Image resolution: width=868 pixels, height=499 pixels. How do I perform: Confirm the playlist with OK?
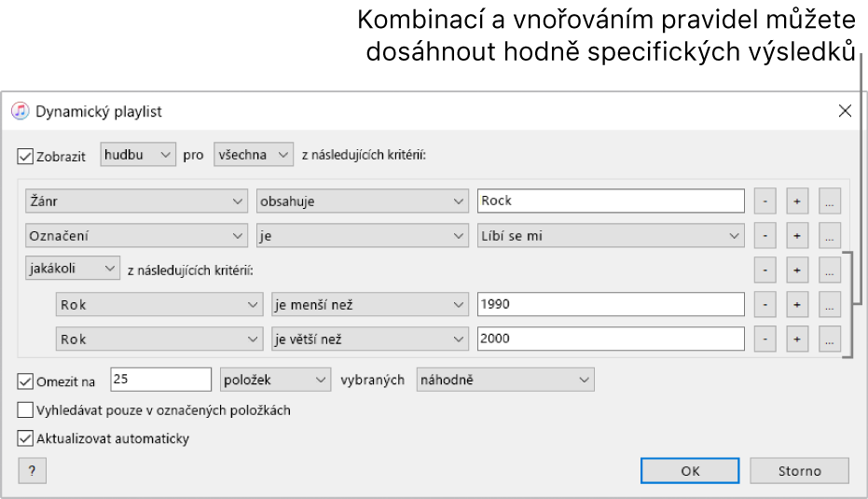click(690, 471)
